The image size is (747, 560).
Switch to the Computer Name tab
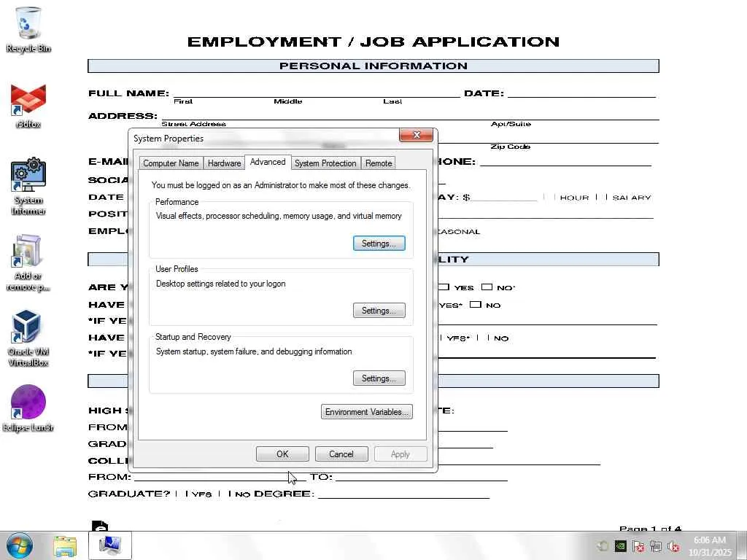coord(171,163)
